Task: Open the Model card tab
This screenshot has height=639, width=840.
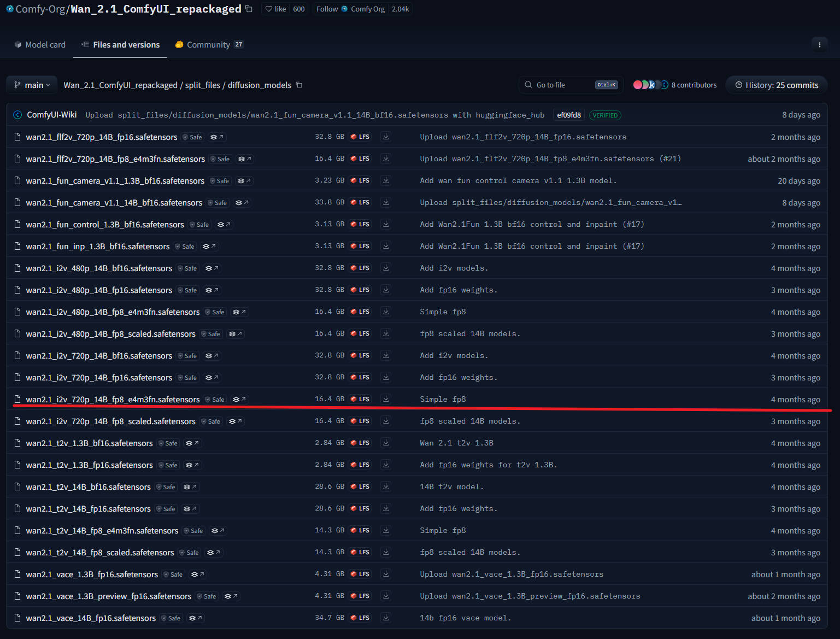Action: click(x=40, y=45)
